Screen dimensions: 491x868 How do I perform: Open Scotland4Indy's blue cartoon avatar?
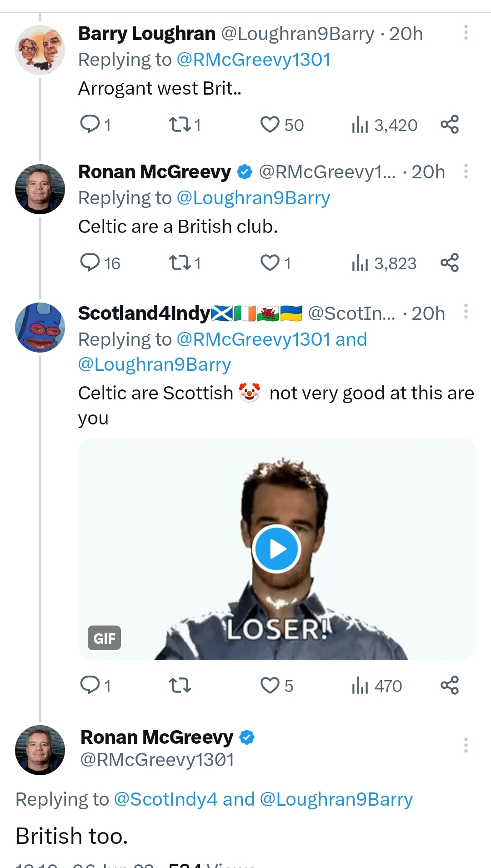point(40,328)
